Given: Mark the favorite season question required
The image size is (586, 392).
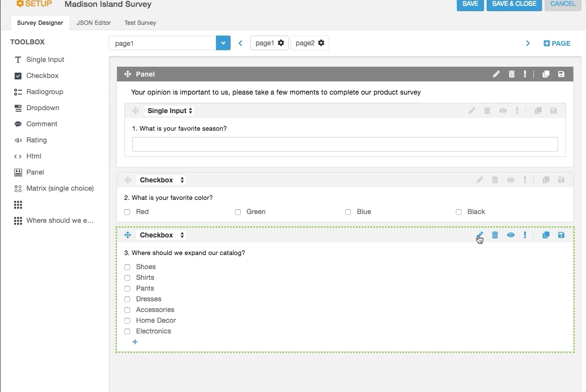Looking at the screenshot, I should click(x=517, y=111).
